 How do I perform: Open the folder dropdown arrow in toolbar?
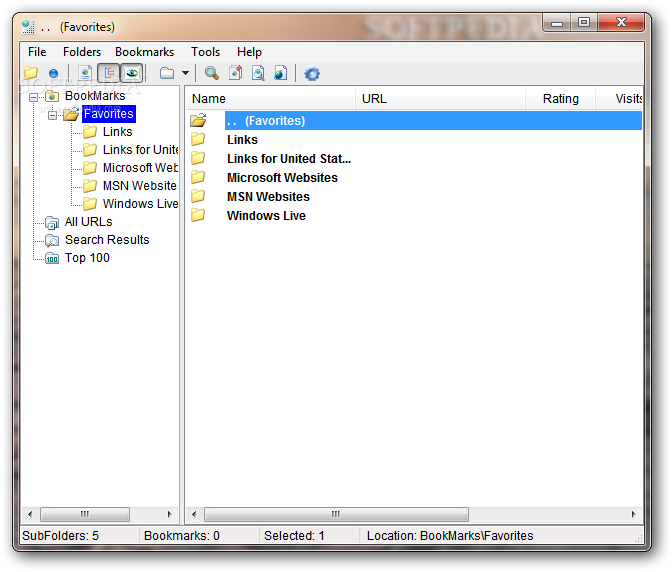click(x=185, y=73)
